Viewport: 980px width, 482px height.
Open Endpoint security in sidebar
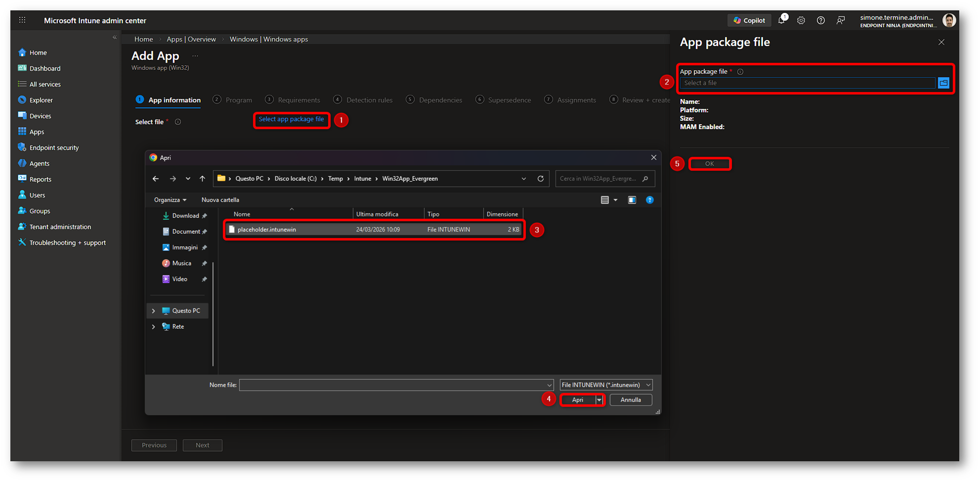pyautogui.click(x=54, y=148)
